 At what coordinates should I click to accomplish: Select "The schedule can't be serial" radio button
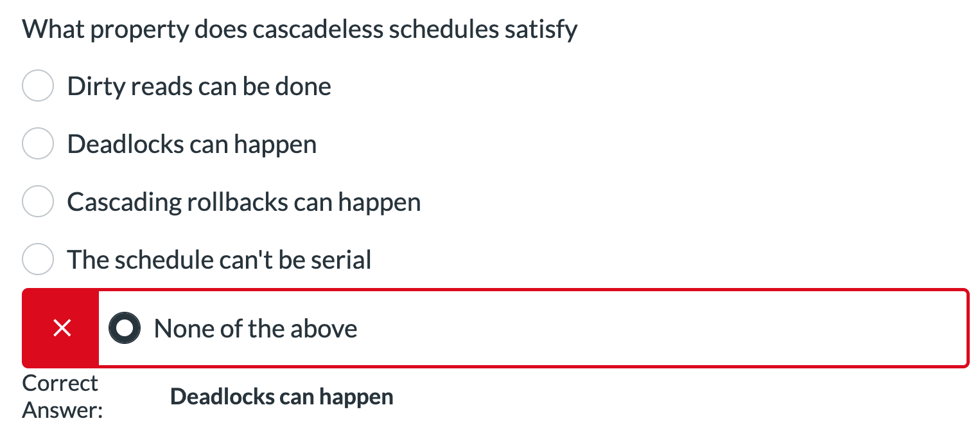[37, 260]
